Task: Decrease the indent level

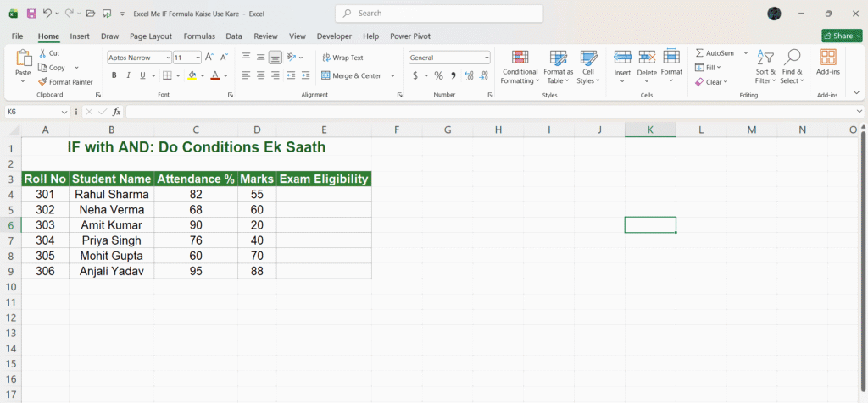Action: [292, 75]
